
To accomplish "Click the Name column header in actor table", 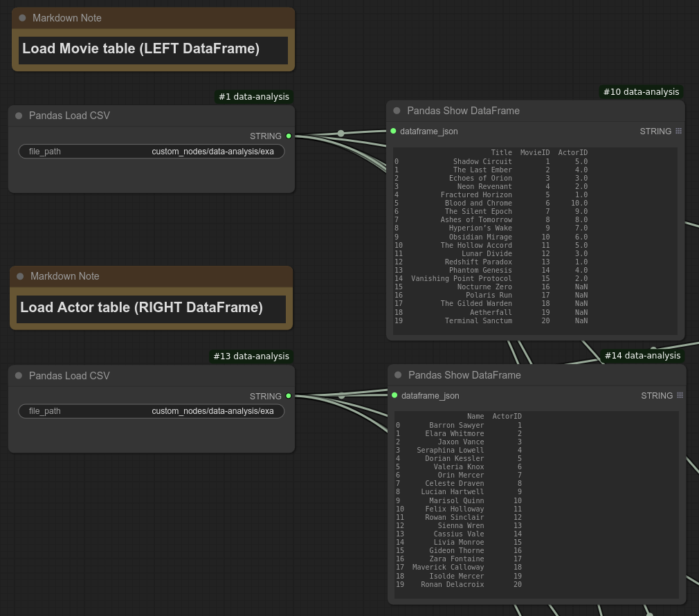I will pos(475,416).
